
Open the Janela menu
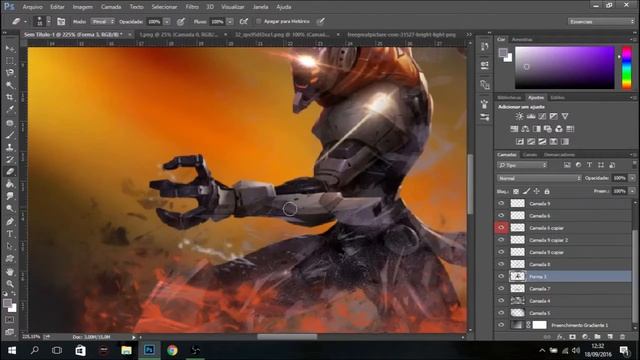260,7
